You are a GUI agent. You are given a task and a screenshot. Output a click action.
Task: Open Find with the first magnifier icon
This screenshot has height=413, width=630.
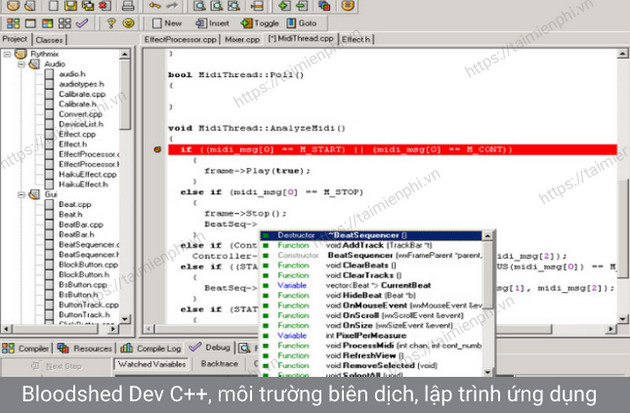coord(199,5)
